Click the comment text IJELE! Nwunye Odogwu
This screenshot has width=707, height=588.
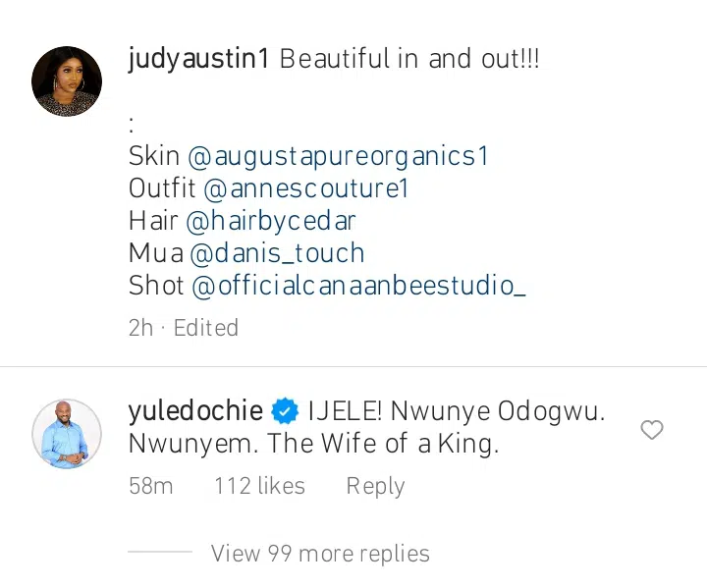(x=457, y=411)
